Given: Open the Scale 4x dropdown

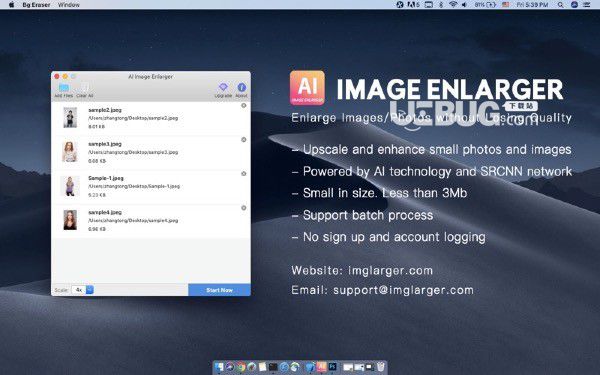Looking at the screenshot, I should tap(83, 290).
